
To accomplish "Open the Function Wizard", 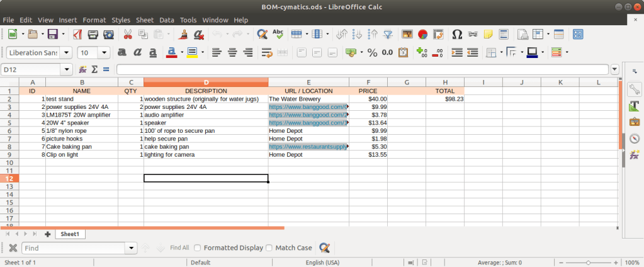I will [x=82, y=69].
